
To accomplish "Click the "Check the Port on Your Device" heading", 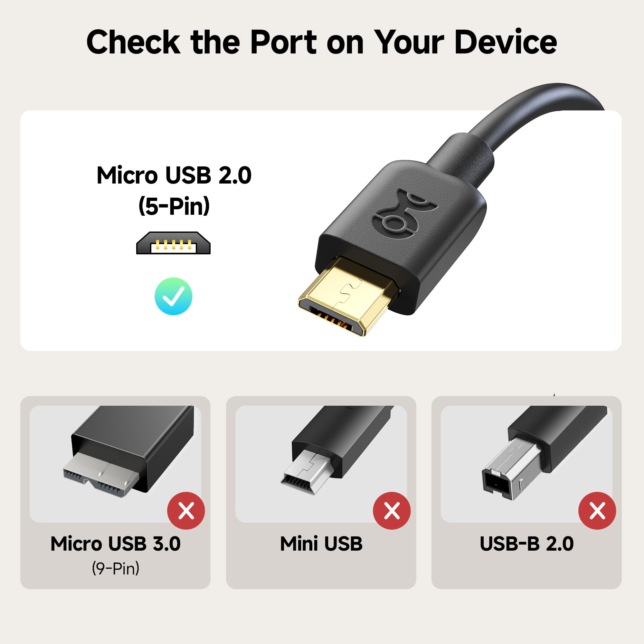I will coord(322,42).
